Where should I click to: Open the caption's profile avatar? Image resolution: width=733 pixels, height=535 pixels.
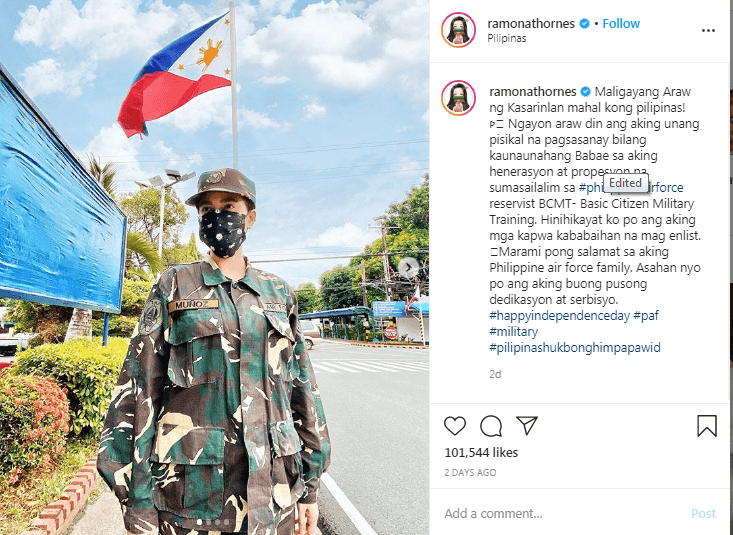tap(458, 98)
